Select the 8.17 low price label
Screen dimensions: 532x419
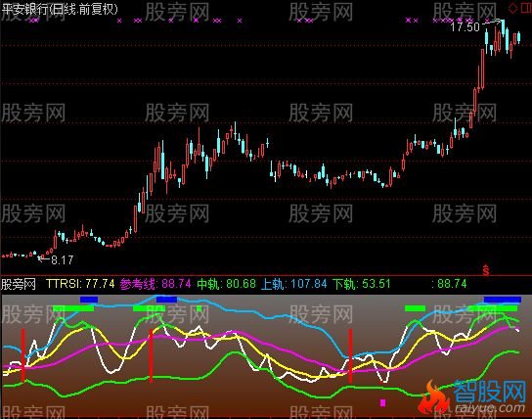[x=62, y=260]
